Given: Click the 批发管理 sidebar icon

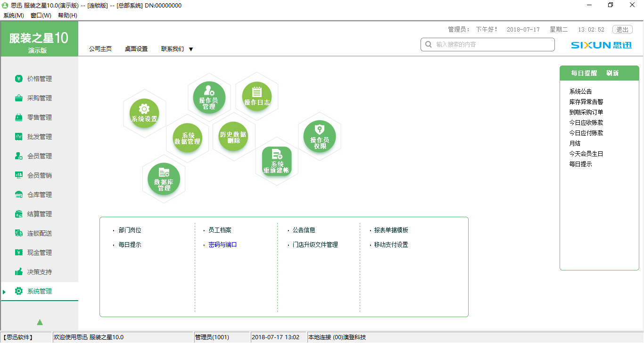Looking at the screenshot, I should click(19, 137).
